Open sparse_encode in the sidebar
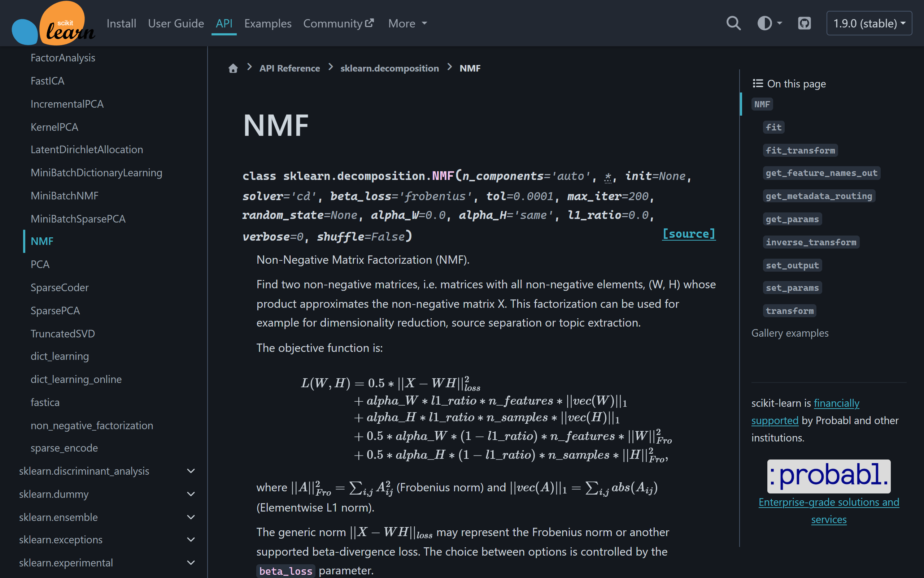This screenshot has width=924, height=578. tap(64, 448)
